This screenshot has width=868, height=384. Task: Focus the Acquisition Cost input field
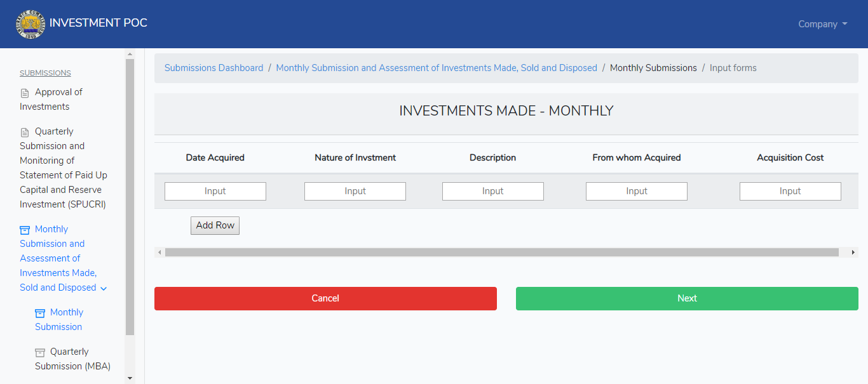[790, 191]
